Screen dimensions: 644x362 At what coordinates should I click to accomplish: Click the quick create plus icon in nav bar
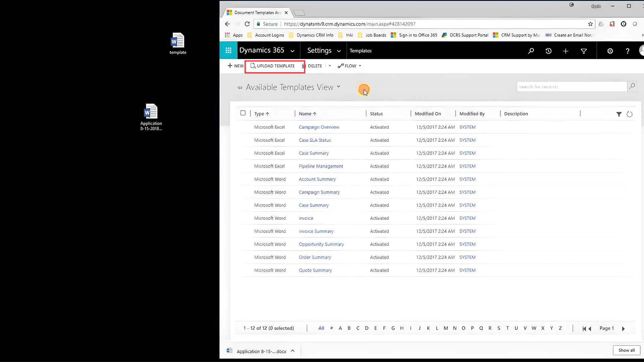(566, 51)
